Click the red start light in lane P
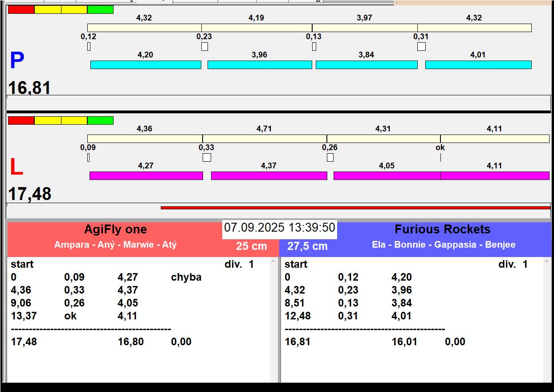The width and height of the screenshot is (554, 392). (21, 9)
